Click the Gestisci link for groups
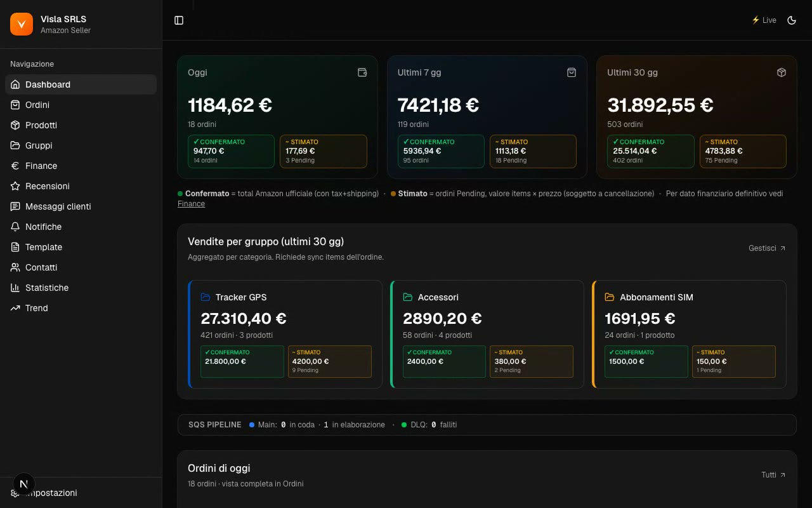This screenshot has width=812, height=508. point(767,248)
